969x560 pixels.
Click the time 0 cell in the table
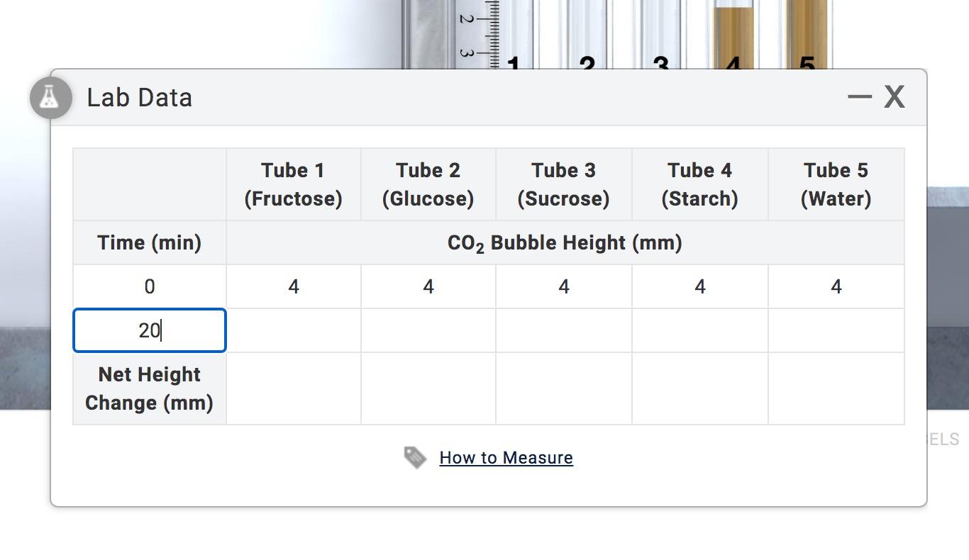click(150, 286)
